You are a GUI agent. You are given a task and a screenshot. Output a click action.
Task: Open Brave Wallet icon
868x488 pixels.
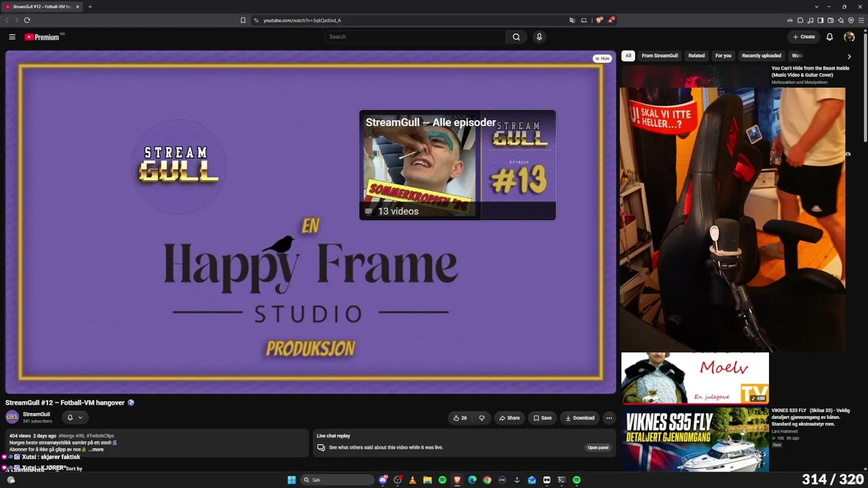(831, 20)
